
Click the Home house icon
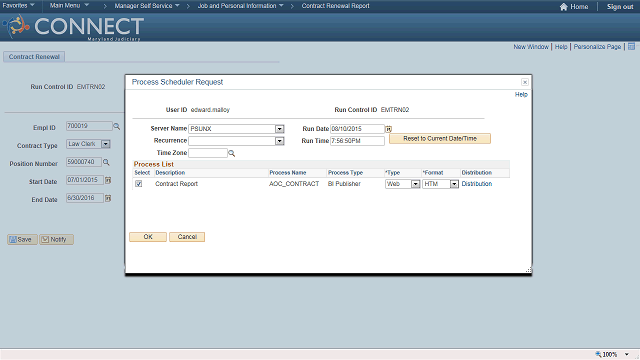564,7
